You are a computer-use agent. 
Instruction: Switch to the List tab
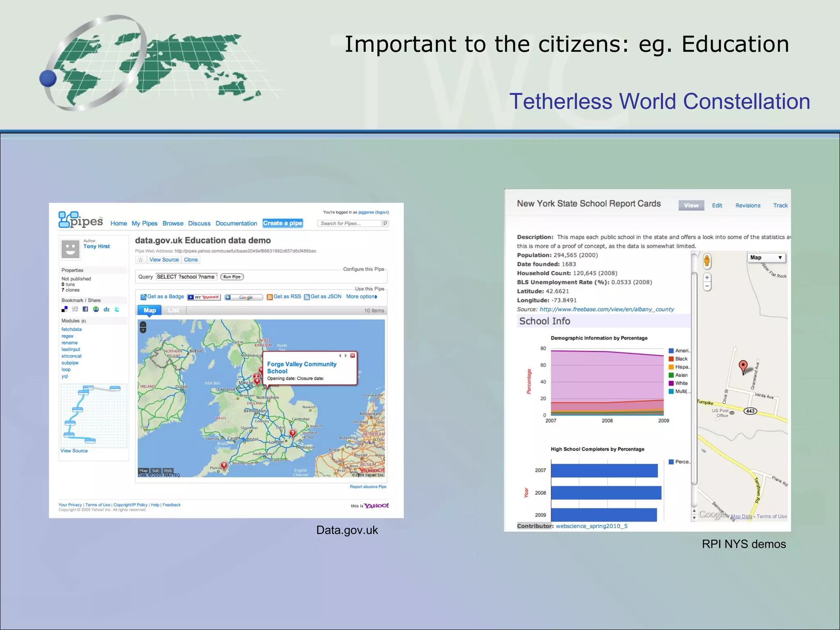click(x=173, y=310)
